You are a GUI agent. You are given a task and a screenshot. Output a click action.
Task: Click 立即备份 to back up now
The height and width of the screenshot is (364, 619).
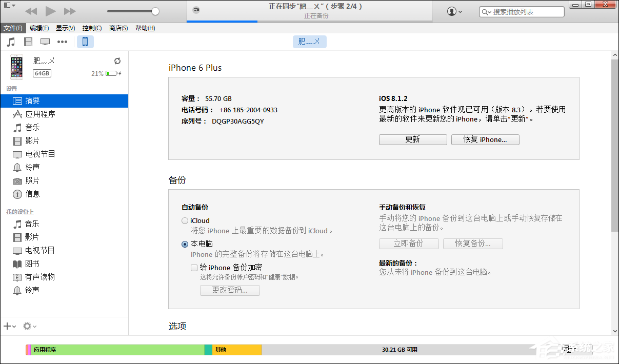pos(409,244)
